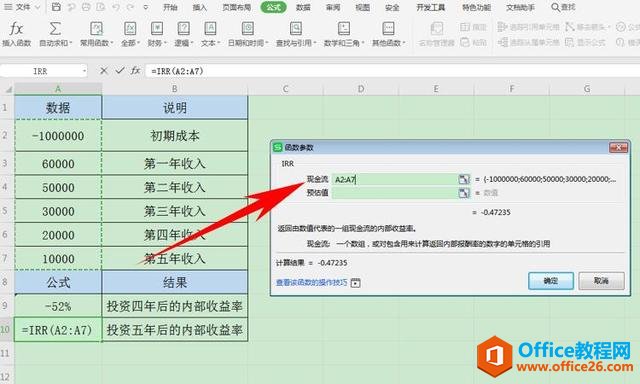Screen dimensions: 640x384
Task: Select cell A10 with =IRR(A2:A7)
Action: 58,330
